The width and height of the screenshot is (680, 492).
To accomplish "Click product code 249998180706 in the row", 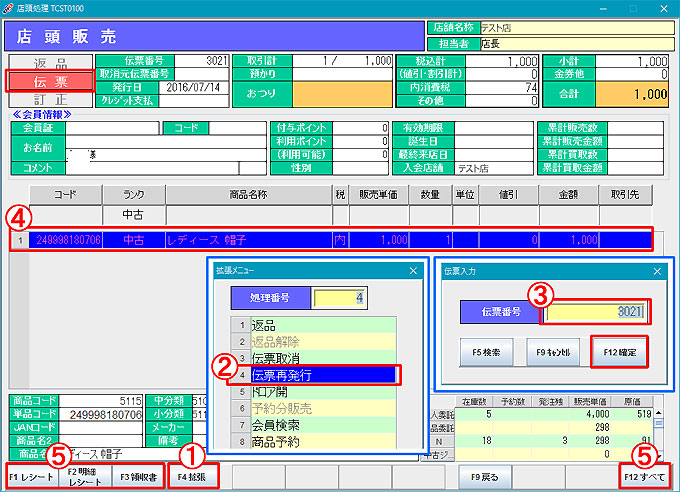I will [x=68, y=239].
